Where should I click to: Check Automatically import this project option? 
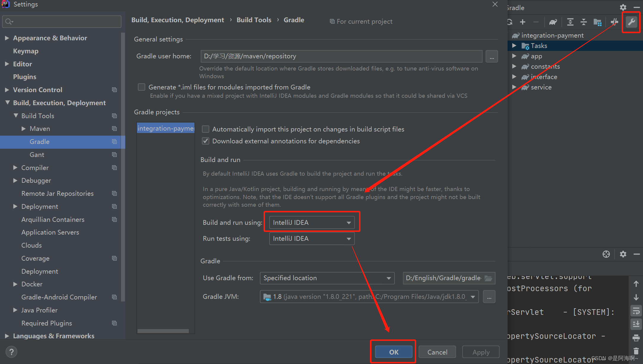(x=205, y=129)
